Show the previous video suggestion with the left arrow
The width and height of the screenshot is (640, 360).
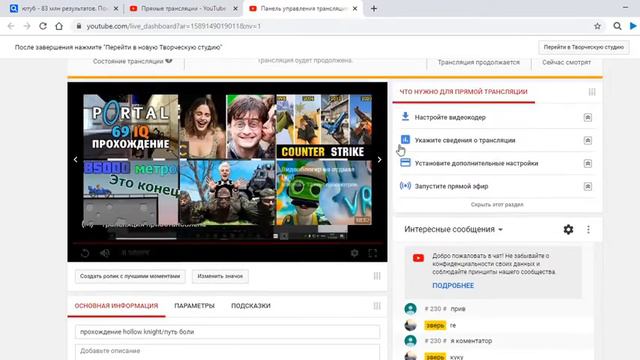pos(76,160)
